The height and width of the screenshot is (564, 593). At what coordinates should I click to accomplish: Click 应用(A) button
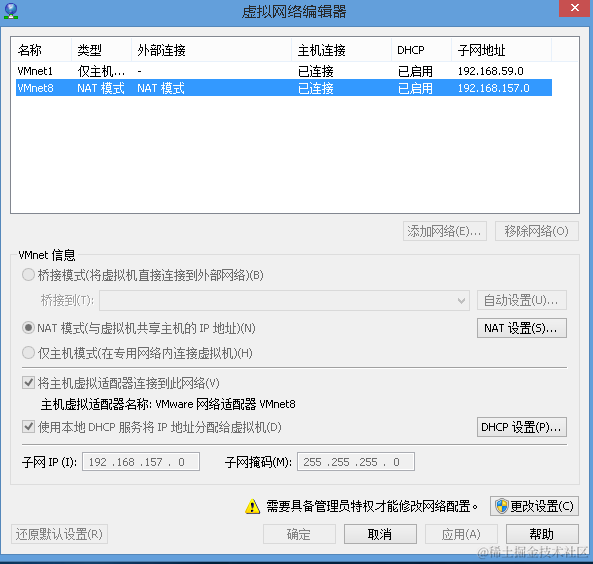click(x=461, y=534)
